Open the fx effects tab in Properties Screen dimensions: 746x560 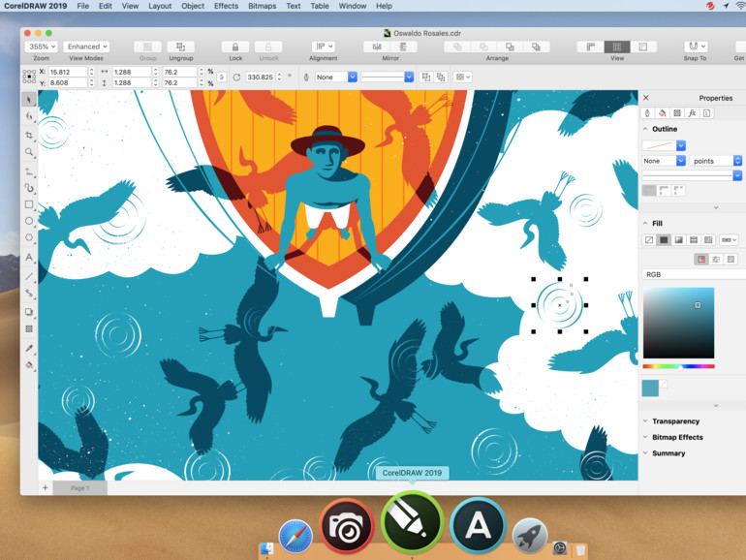[x=692, y=113]
